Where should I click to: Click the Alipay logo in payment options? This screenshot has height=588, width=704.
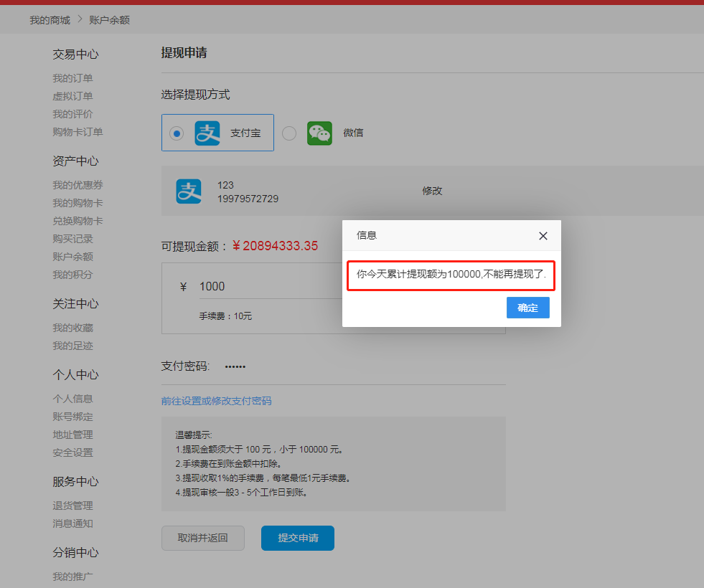pos(207,133)
